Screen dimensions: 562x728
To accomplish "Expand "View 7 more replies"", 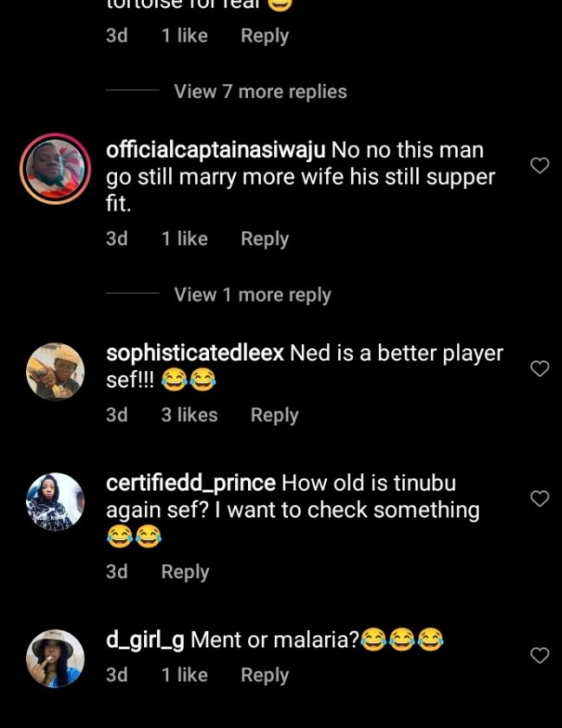I will click(260, 92).
